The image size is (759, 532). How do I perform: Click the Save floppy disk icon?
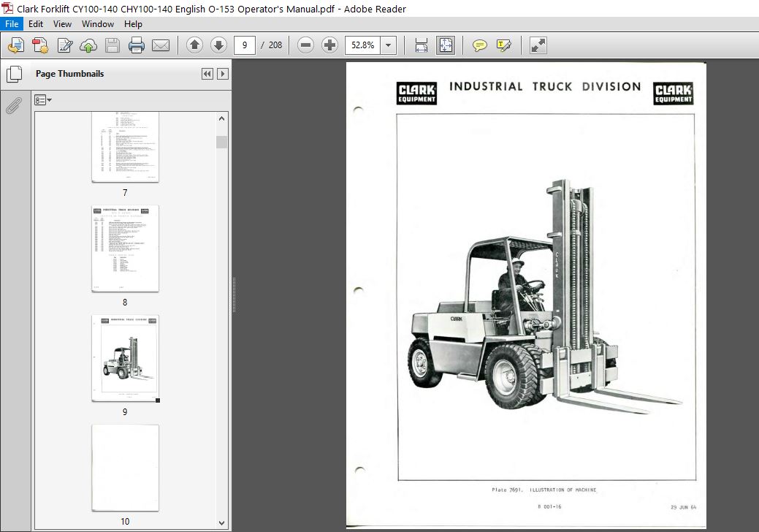pyautogui.click(x=112, y=45)
